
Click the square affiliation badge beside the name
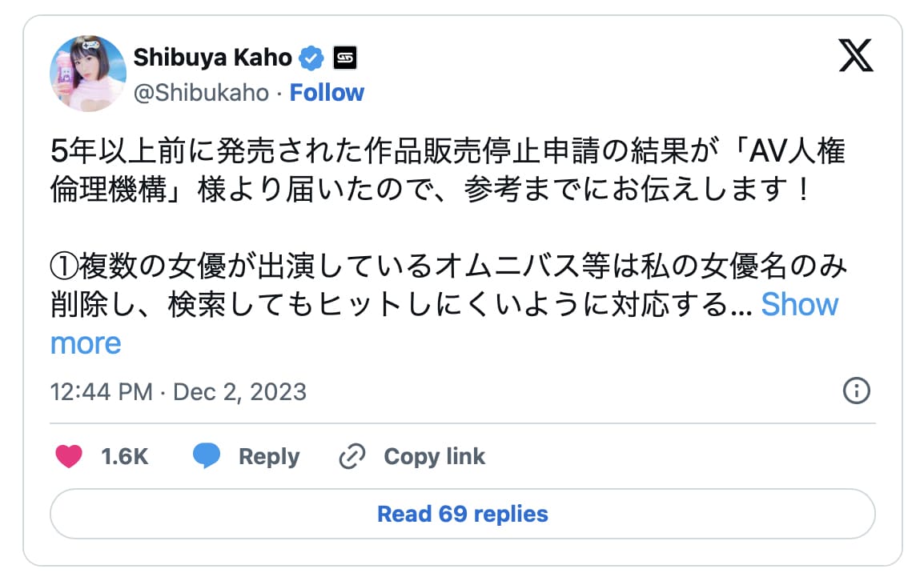(344, 58)
